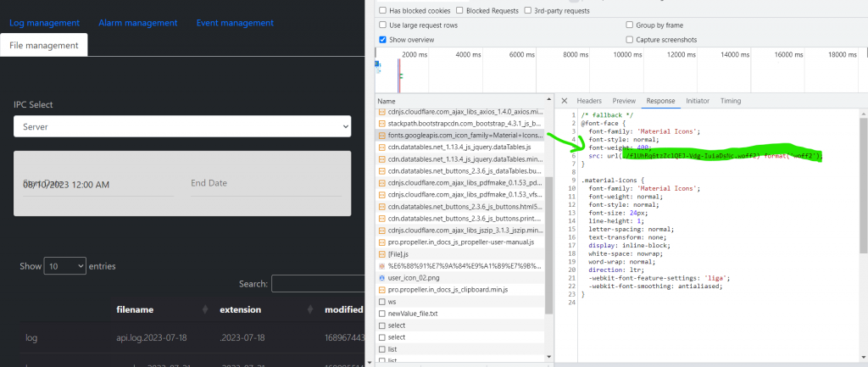
Task: Click the 10000 ms overview timeline mark
Action: pos(629,55)
